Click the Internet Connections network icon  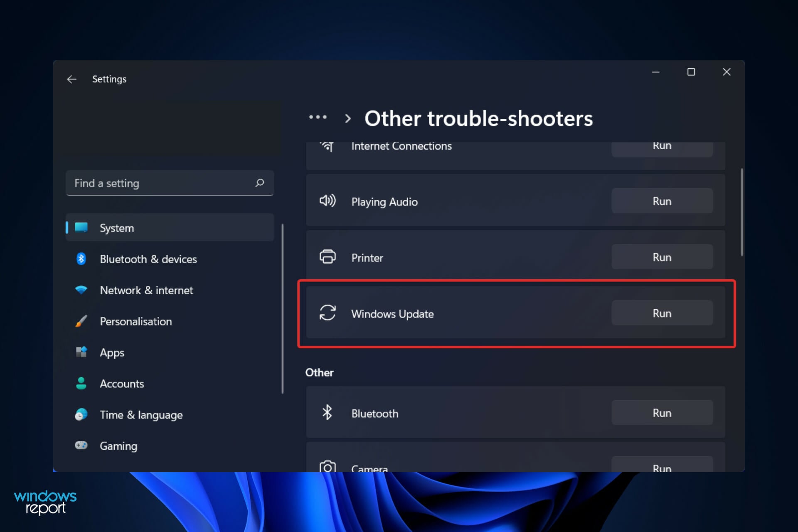pos(328,146)
